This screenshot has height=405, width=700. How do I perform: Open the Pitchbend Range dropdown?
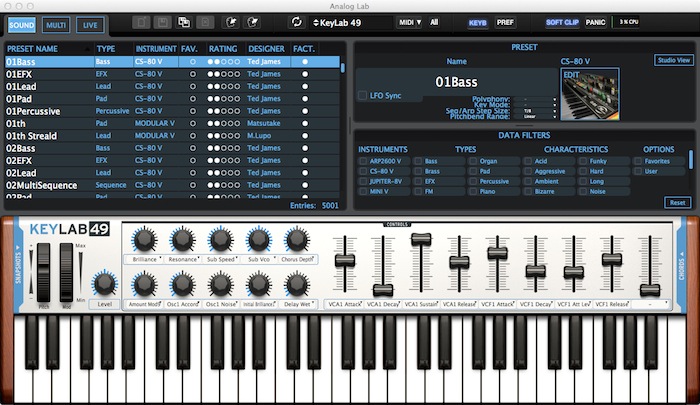535,117
